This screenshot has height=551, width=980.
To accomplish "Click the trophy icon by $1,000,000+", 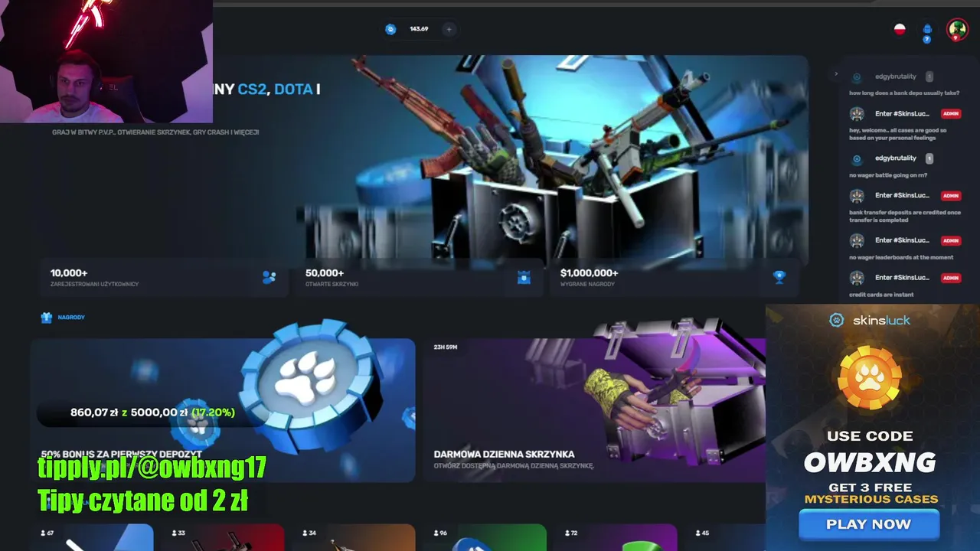I will coord(779,277).
